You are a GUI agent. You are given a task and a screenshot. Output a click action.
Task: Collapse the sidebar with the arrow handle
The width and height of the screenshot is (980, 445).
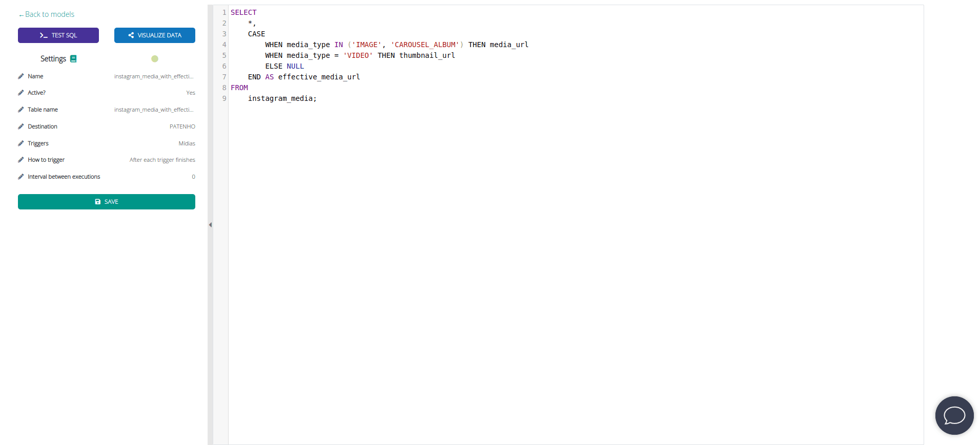(210, 225)
